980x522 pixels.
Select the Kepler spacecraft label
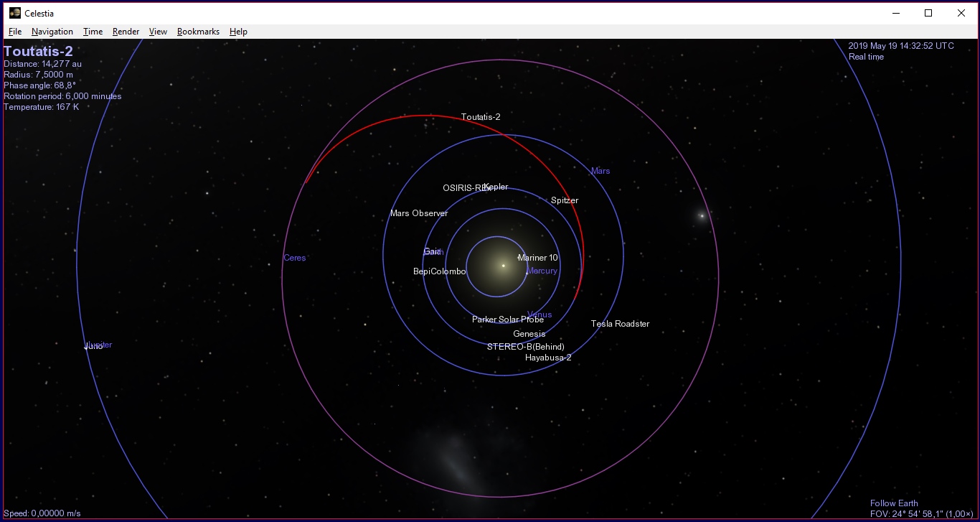[x=496, y=187]
